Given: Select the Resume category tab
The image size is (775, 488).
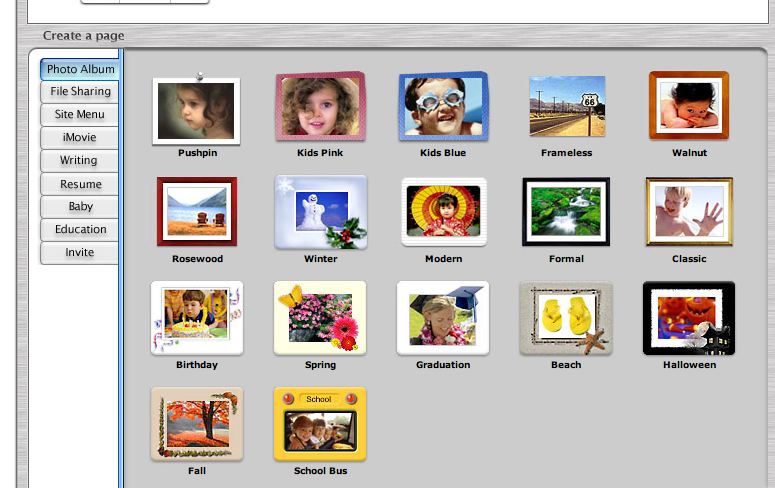Looking at the screenshot, I should coord(80,184).
